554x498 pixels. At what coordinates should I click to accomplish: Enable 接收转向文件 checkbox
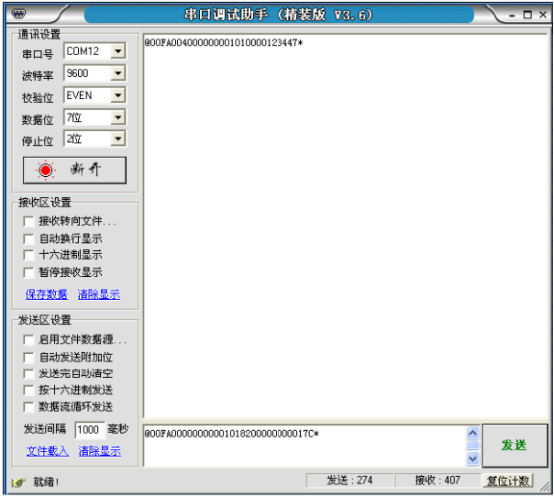(29, 221)
